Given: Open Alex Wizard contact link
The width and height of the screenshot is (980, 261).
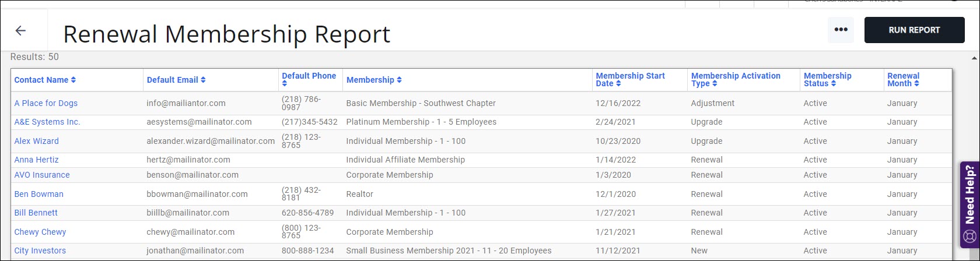Looking at the screenshot, I should coord(36,141).
